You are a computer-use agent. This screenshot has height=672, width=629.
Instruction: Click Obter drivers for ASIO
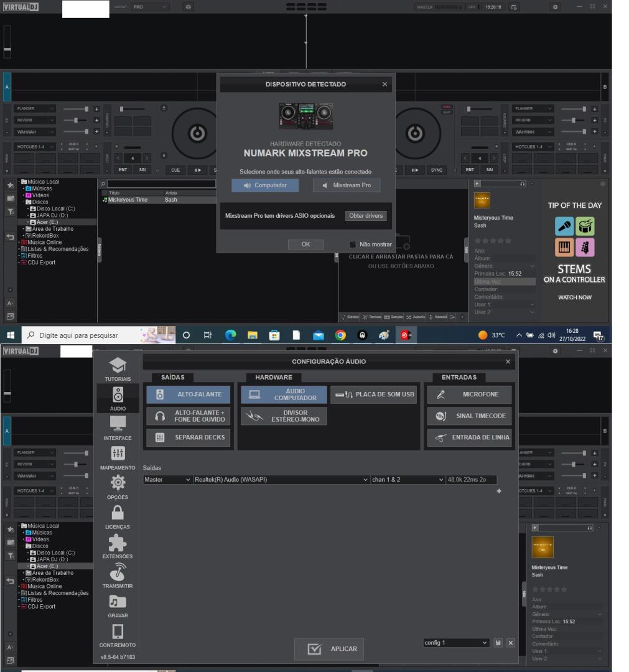366,215
